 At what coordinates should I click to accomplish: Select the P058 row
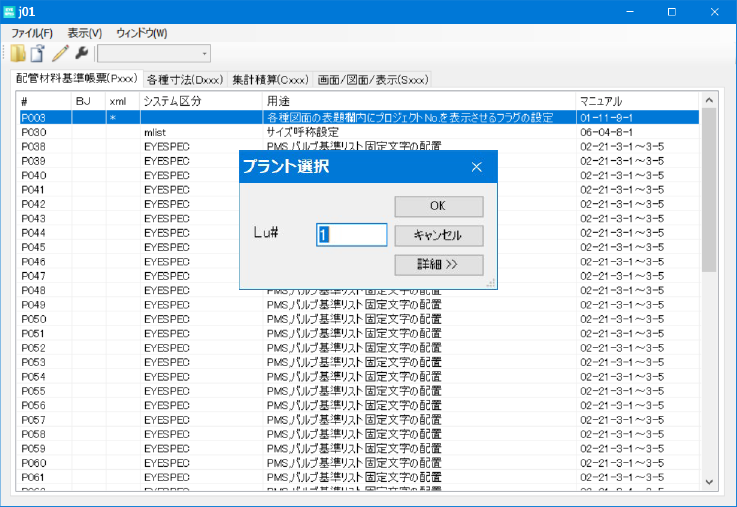(359, 434)
